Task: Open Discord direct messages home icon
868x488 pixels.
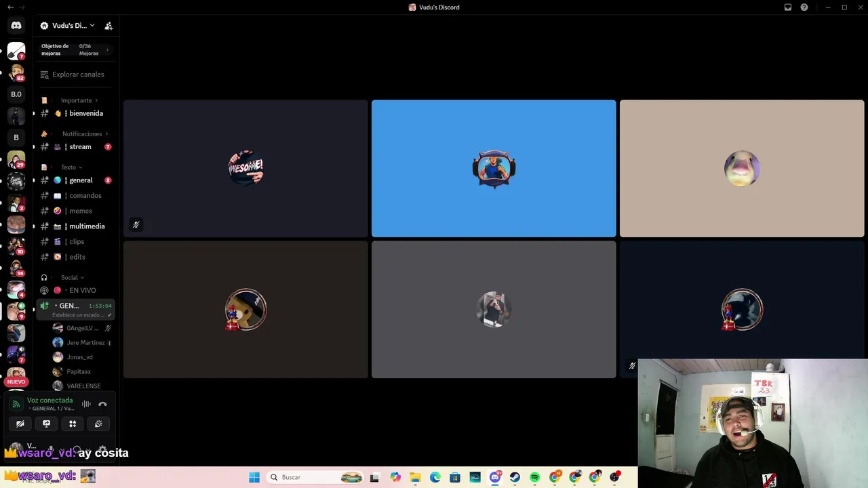Action: click(x=16, y=26)
